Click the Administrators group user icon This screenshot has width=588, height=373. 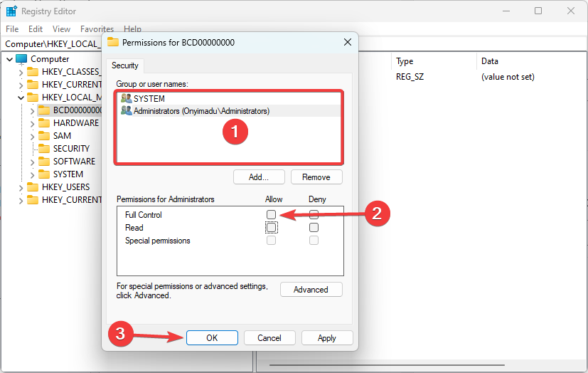126,111
